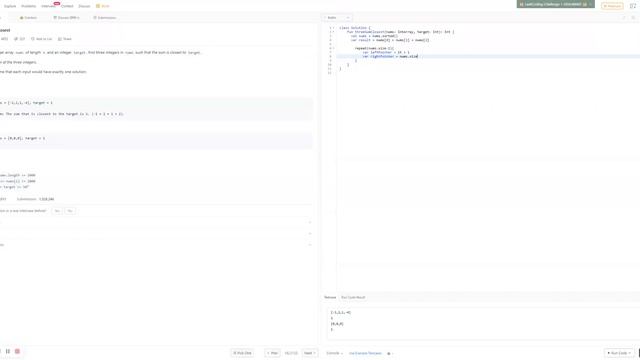Click the Example 2 input code block
640x360 pixels.
coord(156,140)
